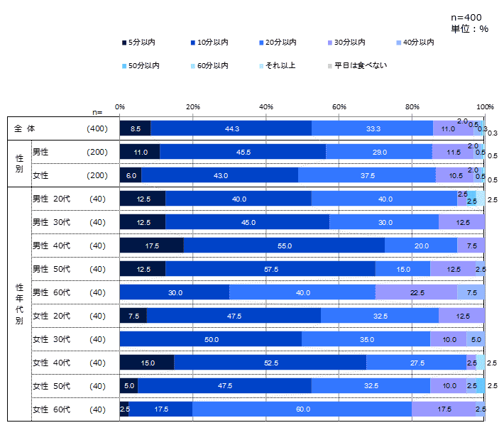
Task: Click the 44.3 segment in the 全体 bar
Action: [x=231, y=128]
